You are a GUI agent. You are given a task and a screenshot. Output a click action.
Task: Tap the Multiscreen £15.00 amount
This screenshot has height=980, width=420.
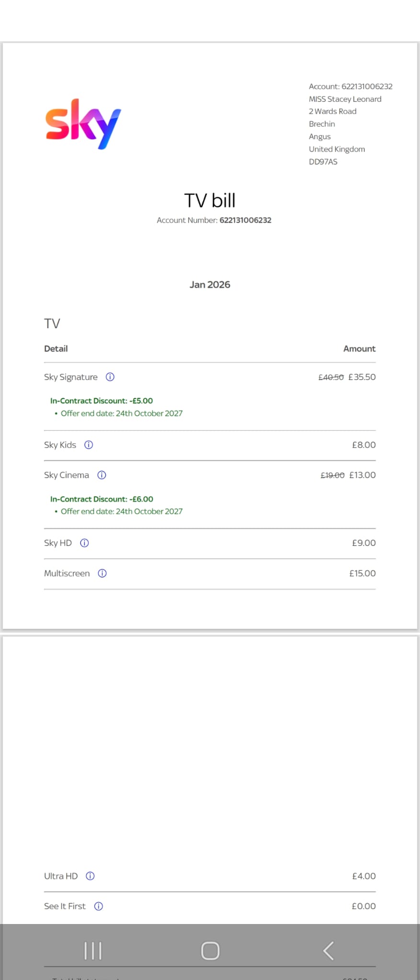point(362,573)
